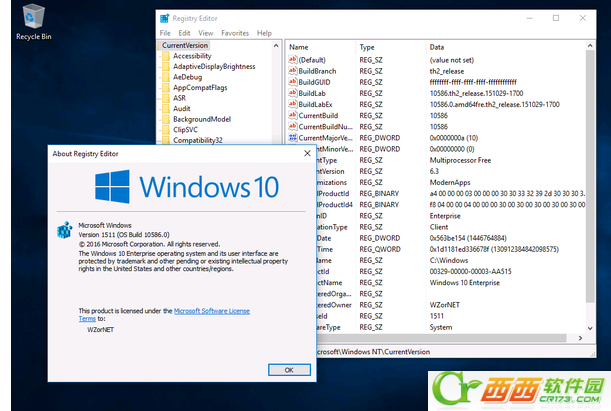Click OK in About Registry Editor dialog

289,370
